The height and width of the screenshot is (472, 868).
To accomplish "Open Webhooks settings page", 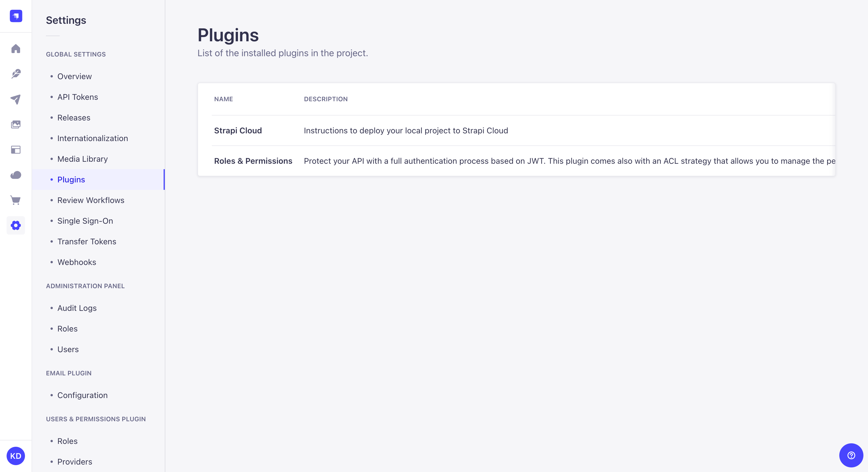I will pos(76,262).
